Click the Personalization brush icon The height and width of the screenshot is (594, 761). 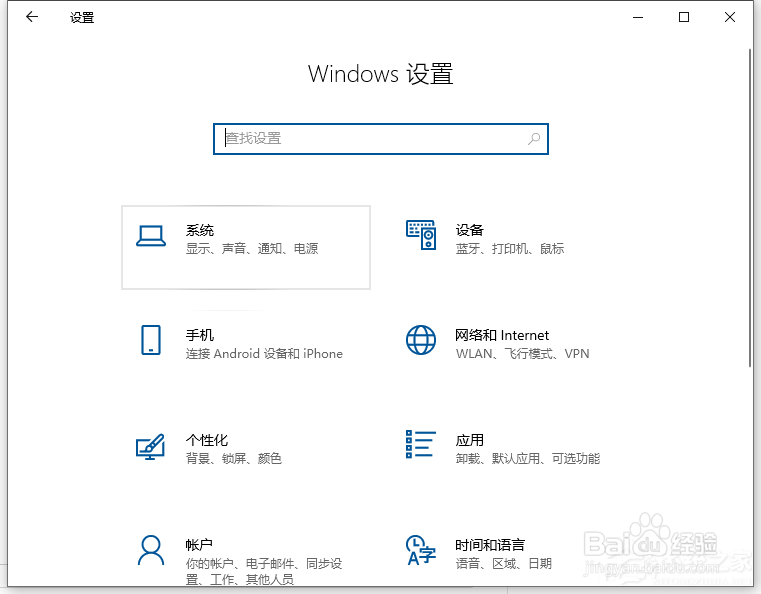pos(150,446)
